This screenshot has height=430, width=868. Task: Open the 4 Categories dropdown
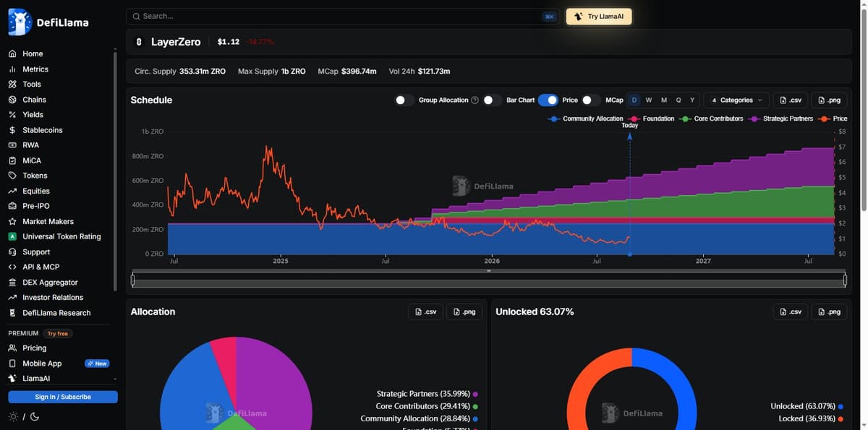(x=736, y=100)
